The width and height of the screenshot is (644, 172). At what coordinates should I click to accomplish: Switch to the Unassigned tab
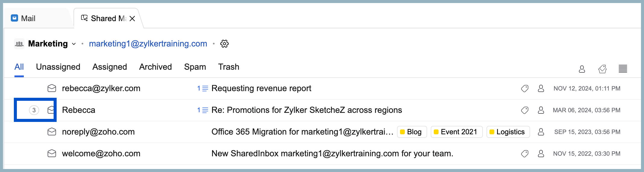58,67
